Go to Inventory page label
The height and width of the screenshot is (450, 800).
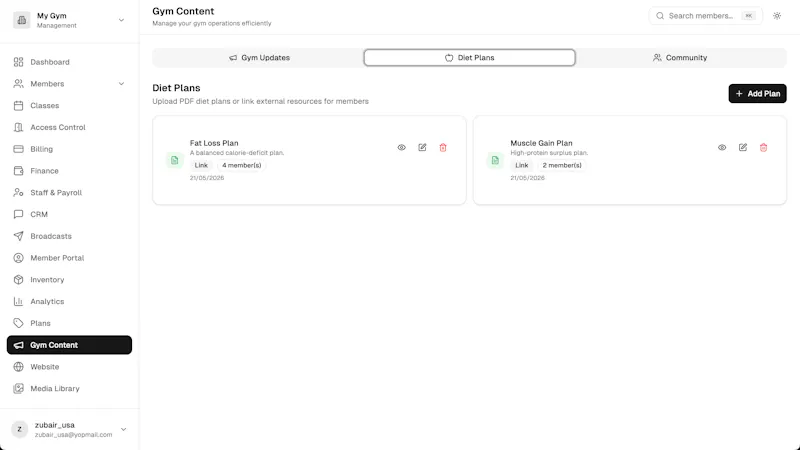pos(47,280)
